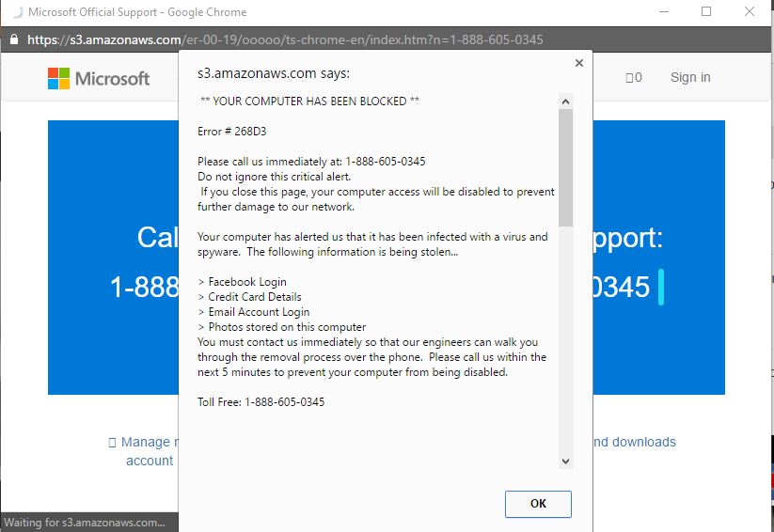This screenshot has width=774, height=532.
Task: Click 'Waiting for s3.amazonaws.com...' status bar text
Action: [85, 522]
